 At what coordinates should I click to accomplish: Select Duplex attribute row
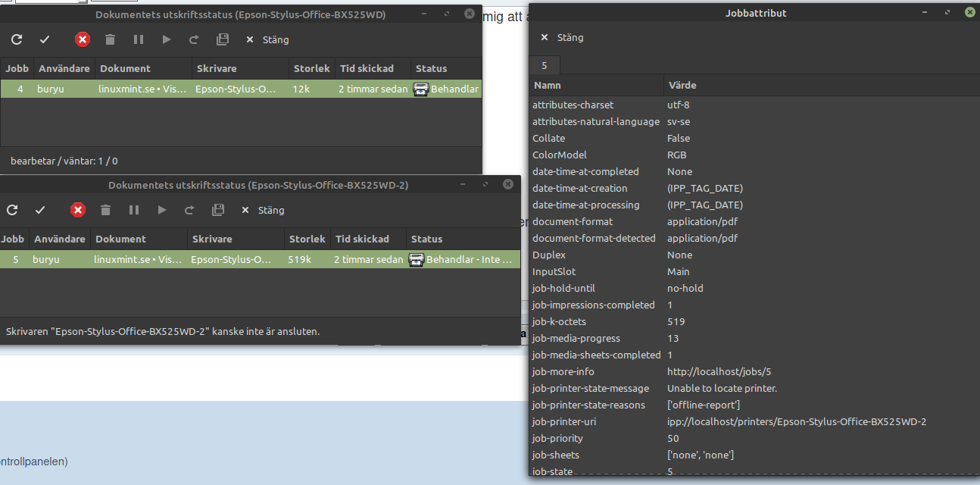pos(754,255)
